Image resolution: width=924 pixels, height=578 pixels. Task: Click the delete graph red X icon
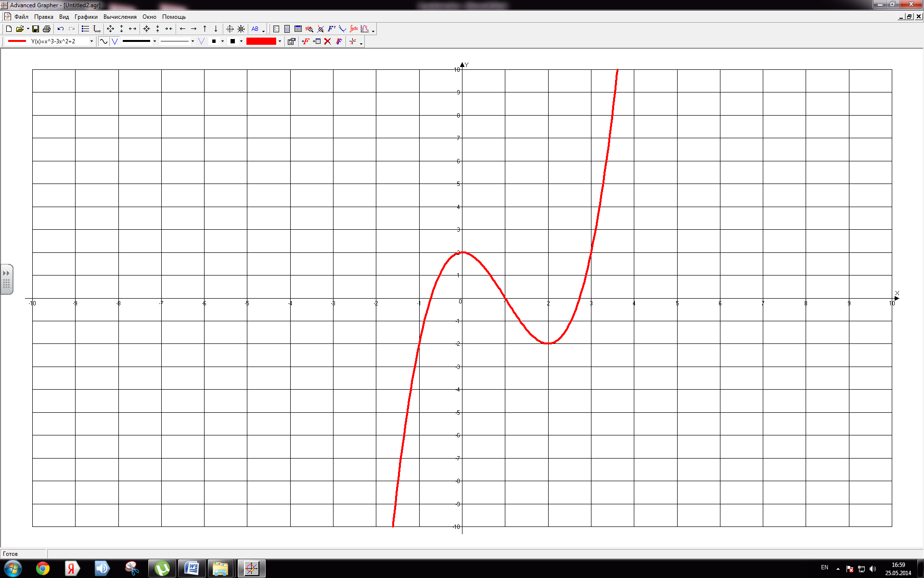(x=328, y=41)
